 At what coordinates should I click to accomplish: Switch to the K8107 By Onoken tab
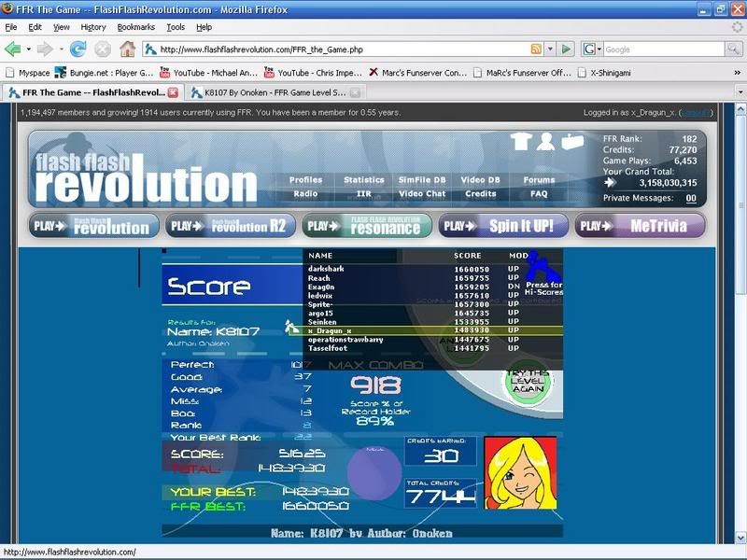[271, 92]
